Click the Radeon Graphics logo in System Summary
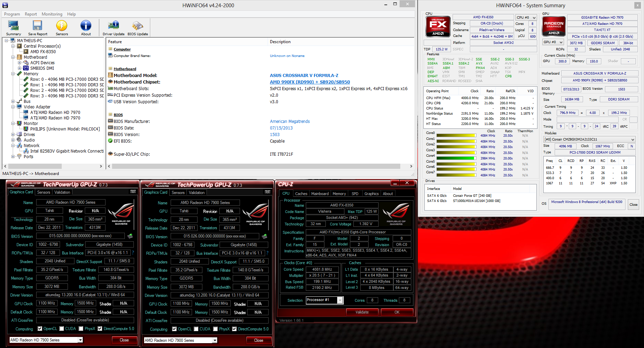The image size is (644, 348). tap(554, 26)
